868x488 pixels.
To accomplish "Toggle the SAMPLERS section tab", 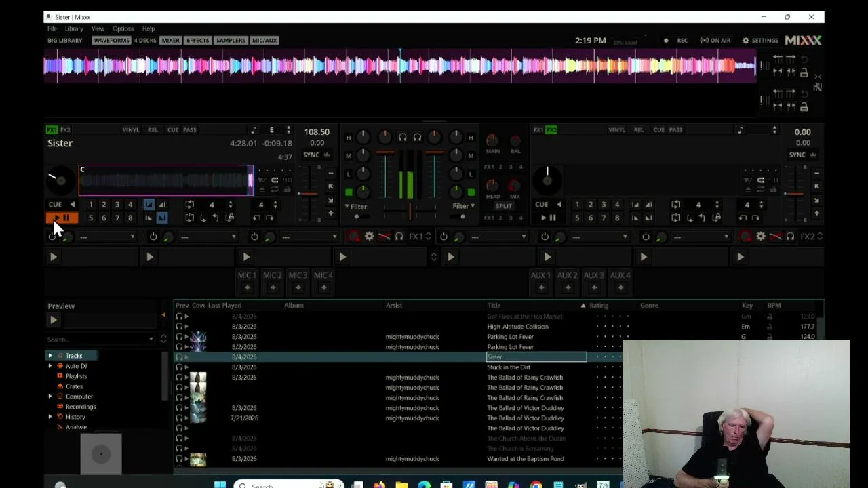I will 231,41.
